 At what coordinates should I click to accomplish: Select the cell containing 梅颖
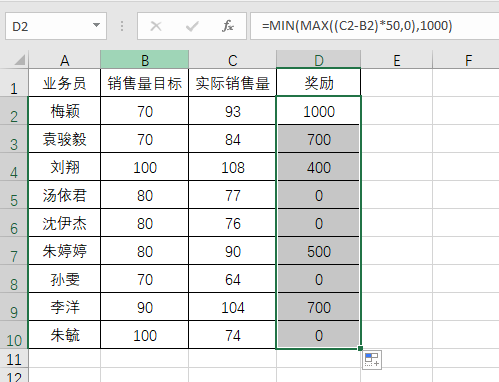[65, 111]
